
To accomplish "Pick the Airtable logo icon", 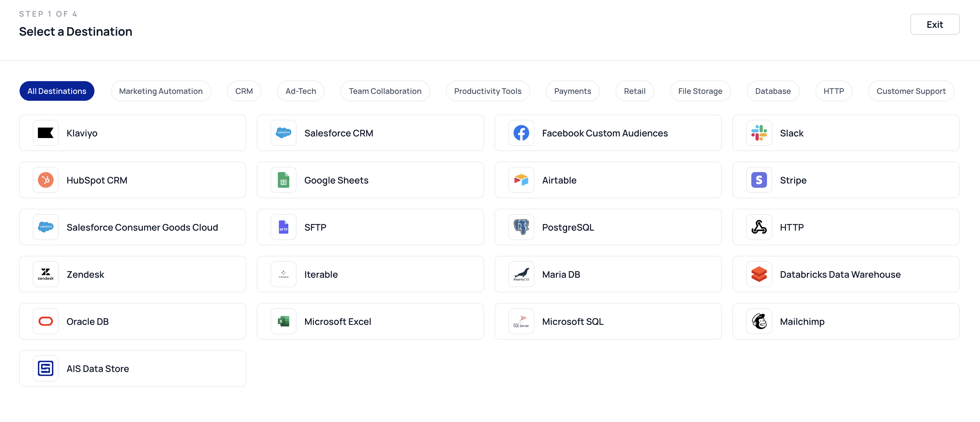I will point(521,180).
